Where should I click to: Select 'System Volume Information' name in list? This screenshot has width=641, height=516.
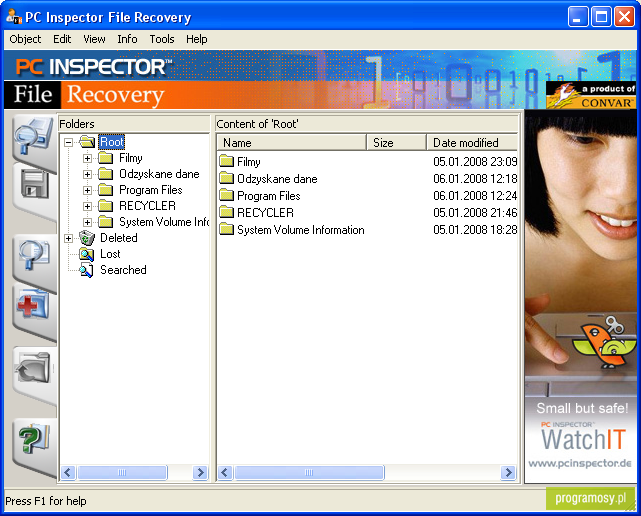pyautogui.click(x=300, y=230)
